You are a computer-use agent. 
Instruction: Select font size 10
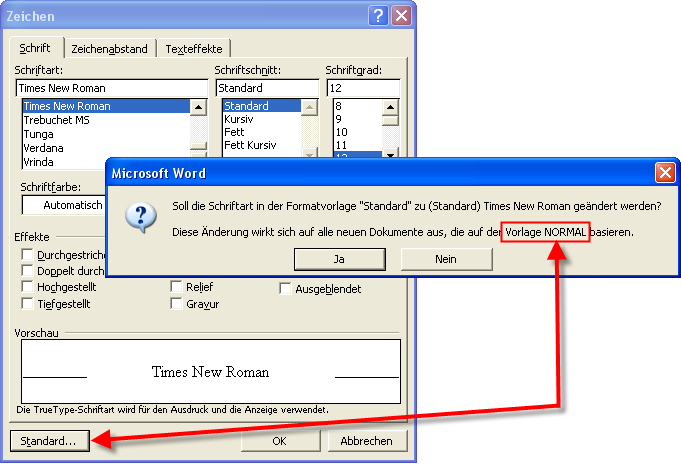click(x=358, y=132)
